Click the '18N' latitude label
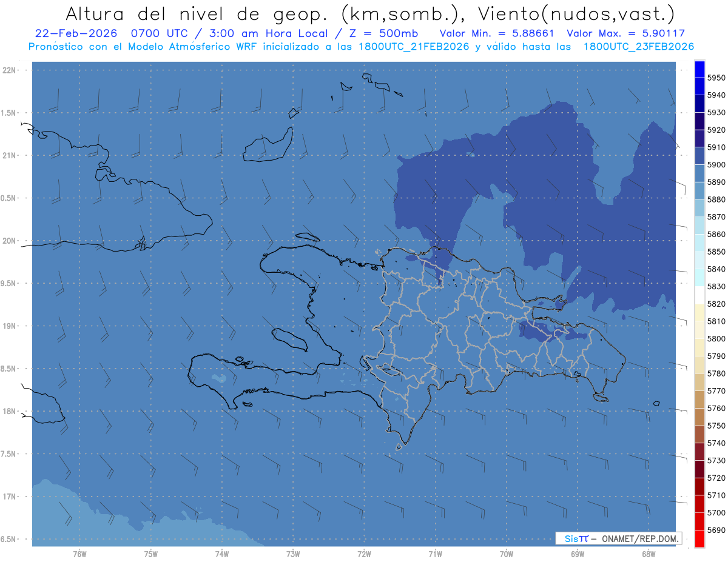 (8, 412)
